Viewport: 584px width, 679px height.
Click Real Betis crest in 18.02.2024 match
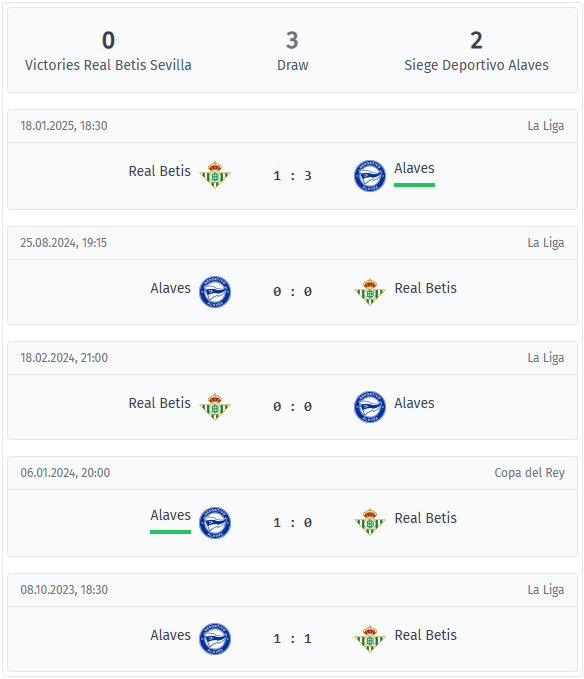coord(215,407)
